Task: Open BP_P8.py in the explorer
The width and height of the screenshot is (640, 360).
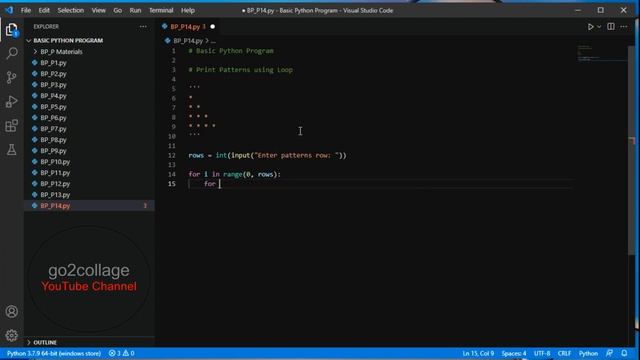Action: [x=53, y=140]
